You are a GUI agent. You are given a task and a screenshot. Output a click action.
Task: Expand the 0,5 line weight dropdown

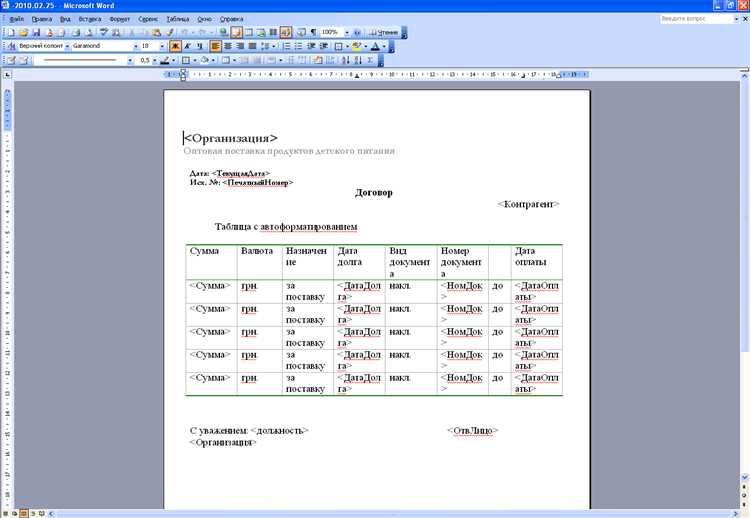coord(154,60)
